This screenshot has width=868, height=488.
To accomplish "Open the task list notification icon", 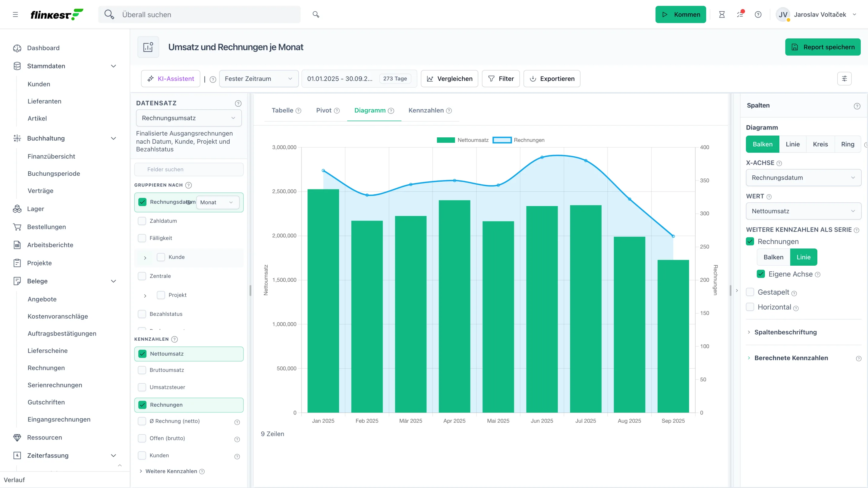I will [x=740, y=14].
